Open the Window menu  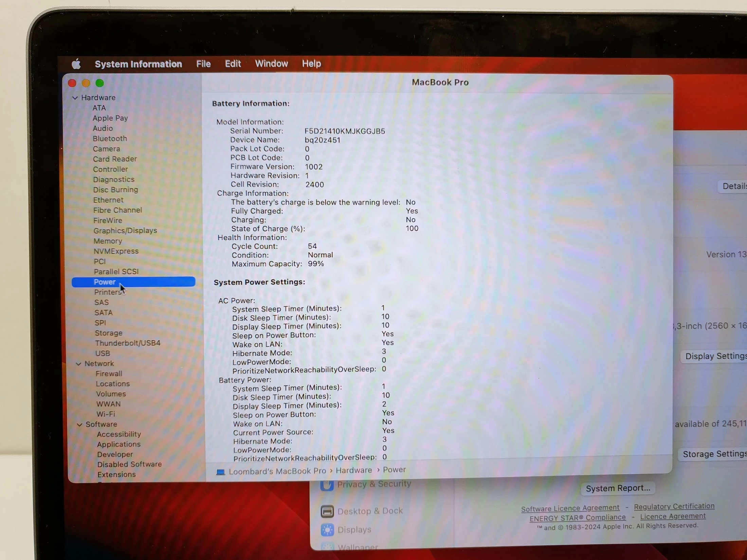pyautogui.click(x=271, y=63)
